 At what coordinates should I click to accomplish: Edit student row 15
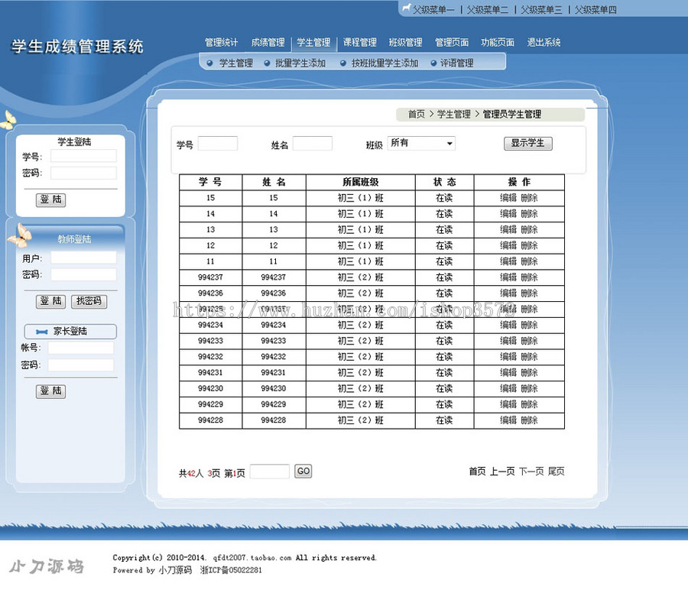(x=508, y=198)
